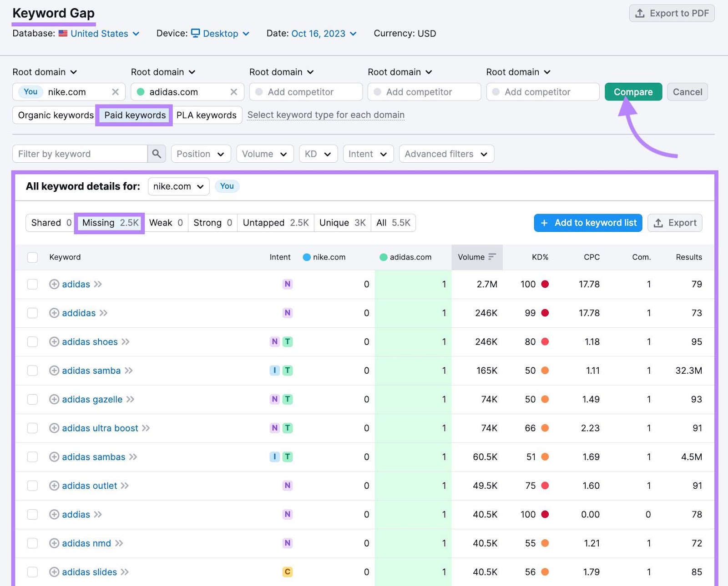Click the double-arrow icon after 'adidas outlet'
Image resolution: width=728 pixels, height=586 pixels.
[125, 486]
